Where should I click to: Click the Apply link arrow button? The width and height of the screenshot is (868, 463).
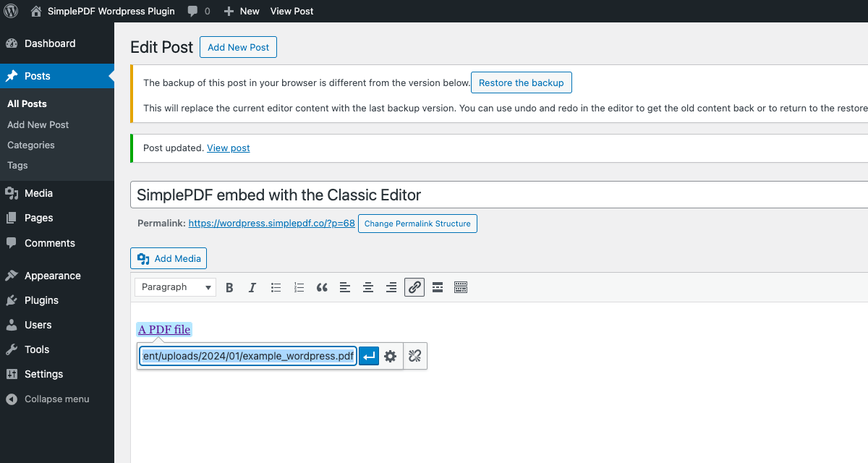click(369, 356)
